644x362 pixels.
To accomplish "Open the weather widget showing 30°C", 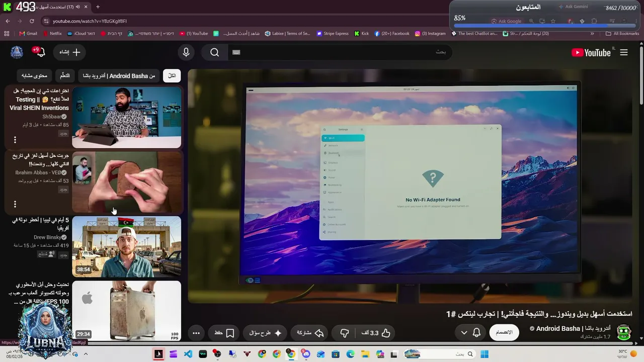I will pyautogui.click(x=627, y=354).
